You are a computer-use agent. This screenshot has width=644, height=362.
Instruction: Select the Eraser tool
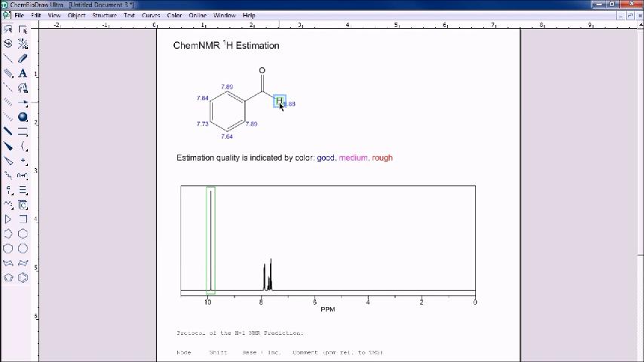23,58
